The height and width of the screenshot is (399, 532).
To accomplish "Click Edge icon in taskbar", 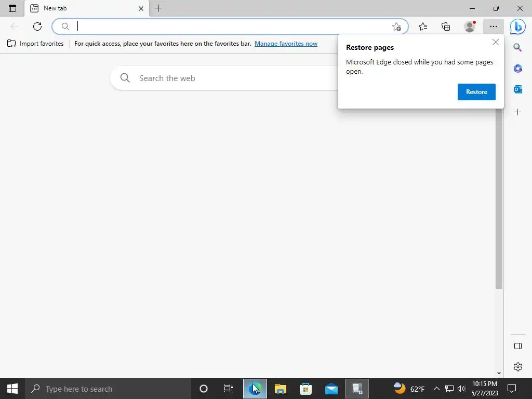I will (255, 389).
